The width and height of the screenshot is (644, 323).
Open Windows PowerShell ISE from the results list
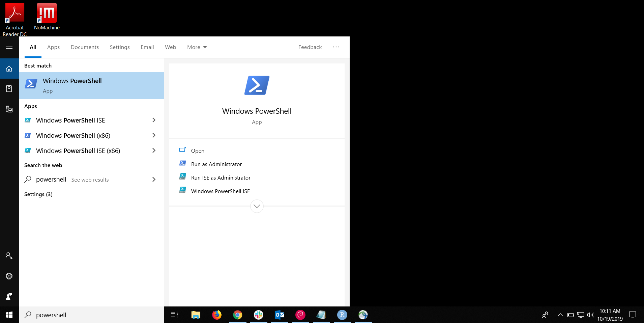(70, 120)
